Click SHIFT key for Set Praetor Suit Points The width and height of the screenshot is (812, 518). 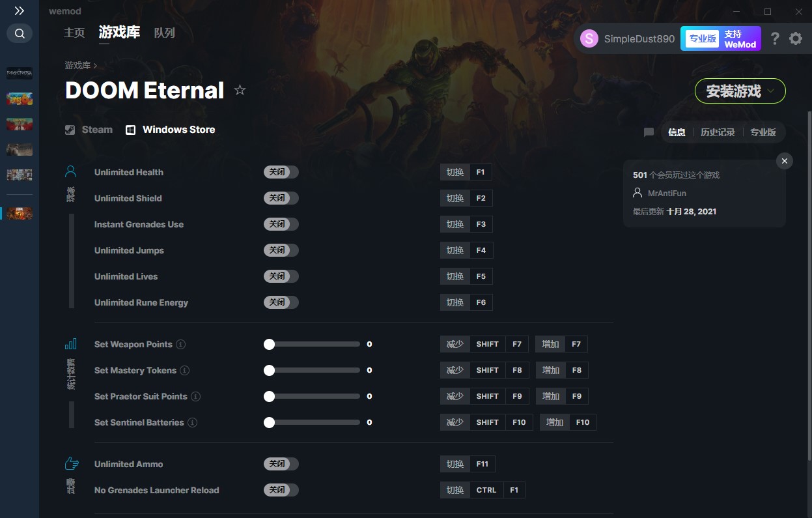487,396
